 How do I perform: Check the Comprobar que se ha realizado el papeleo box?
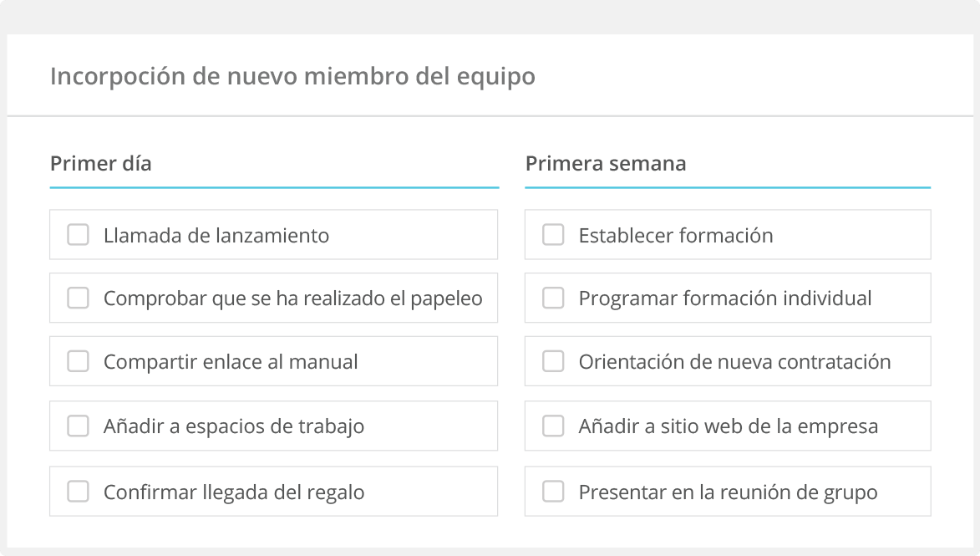tap(78, 298)
